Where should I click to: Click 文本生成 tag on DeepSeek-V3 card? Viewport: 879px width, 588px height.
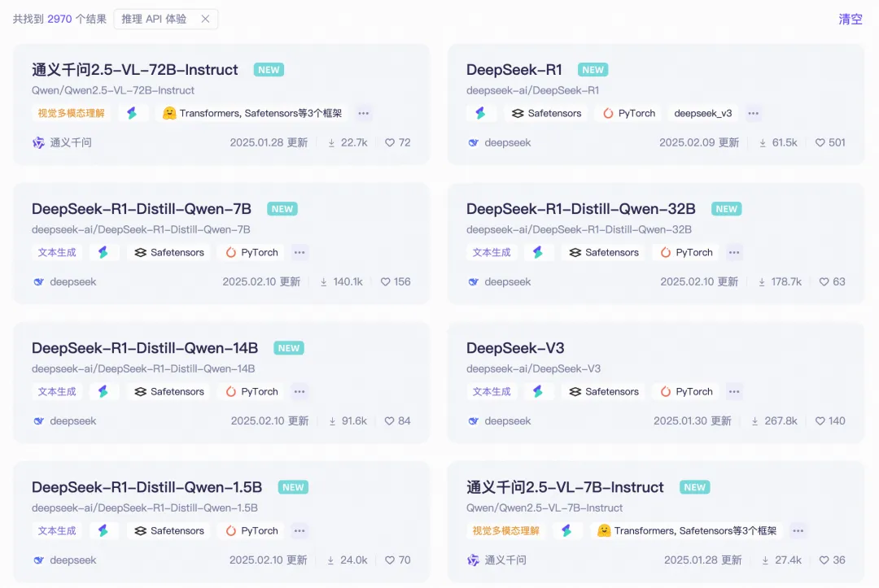tap(492, 391)
